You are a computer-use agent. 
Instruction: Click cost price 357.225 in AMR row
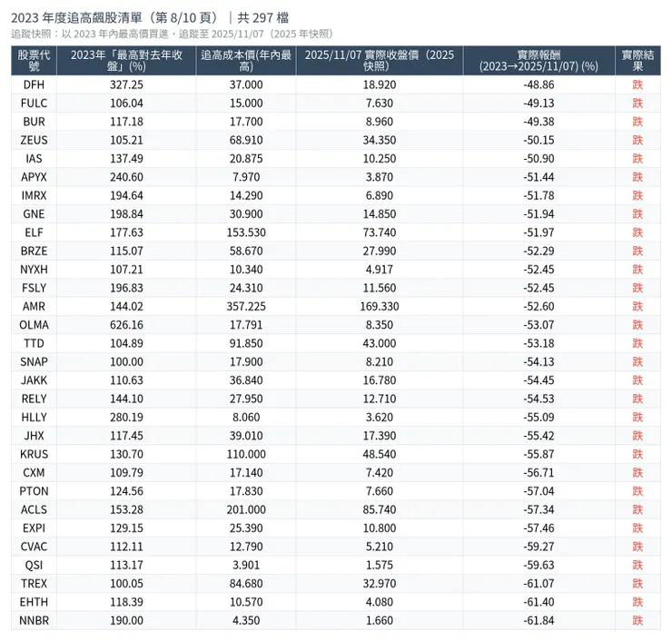[246, 306]
